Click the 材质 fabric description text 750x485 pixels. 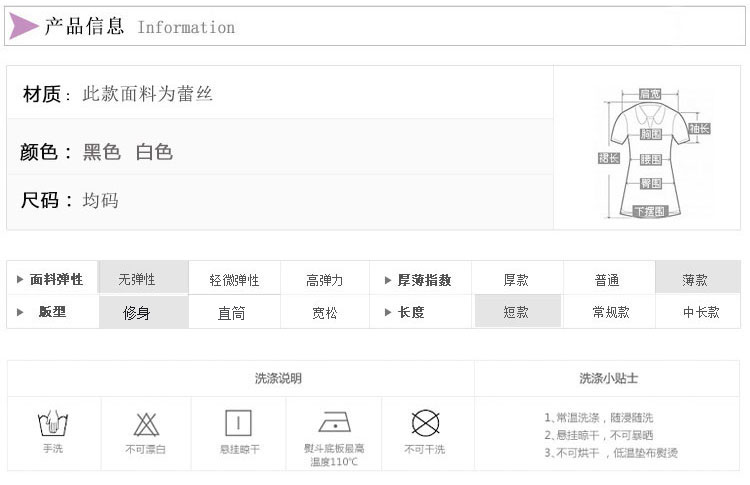click(148, 95)
